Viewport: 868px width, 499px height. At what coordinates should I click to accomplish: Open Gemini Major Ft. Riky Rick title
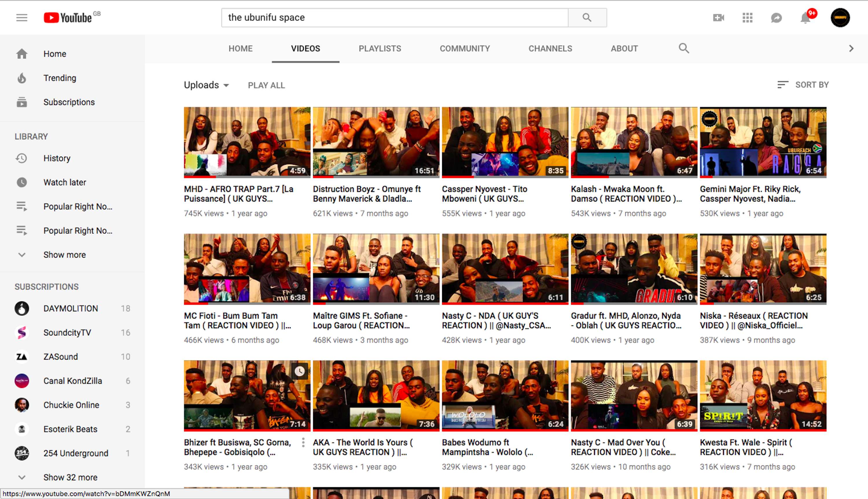(750, 194)
